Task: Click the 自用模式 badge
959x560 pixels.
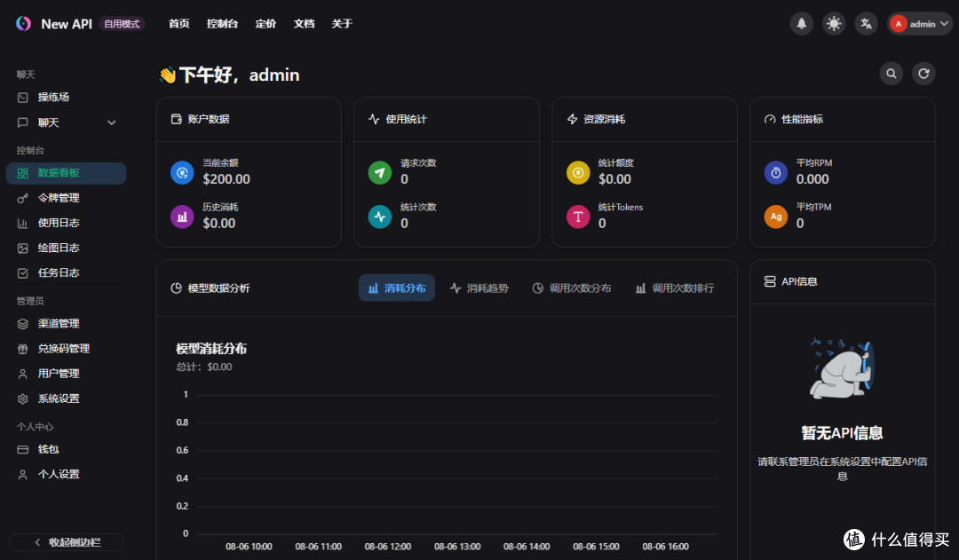Action: 122,24
